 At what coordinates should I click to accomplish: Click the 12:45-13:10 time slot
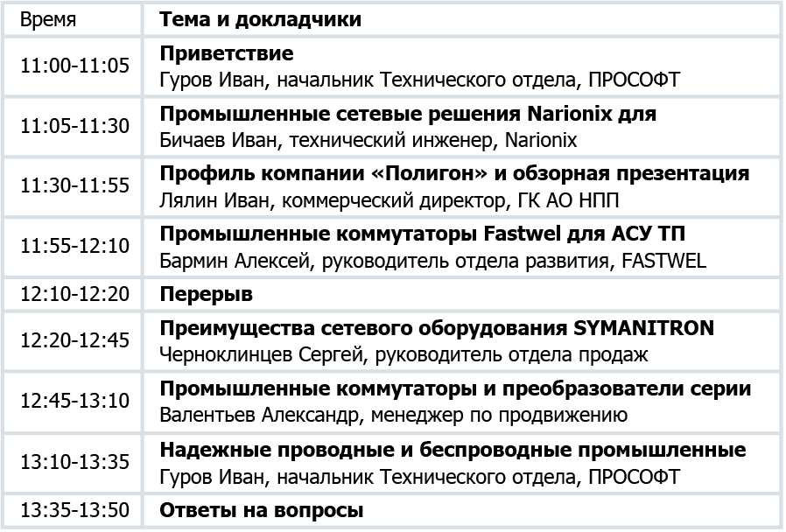click(74, 401)
